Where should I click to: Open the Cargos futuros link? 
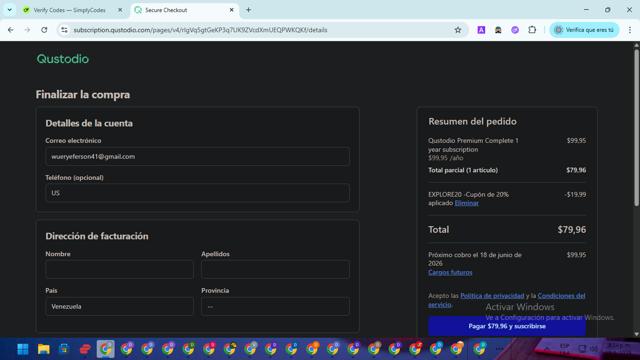[450, 272]
